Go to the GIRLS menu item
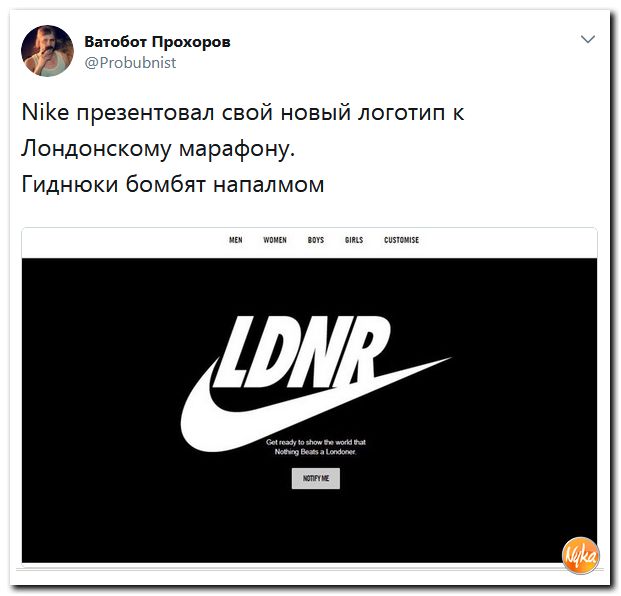 click(354, 240)
